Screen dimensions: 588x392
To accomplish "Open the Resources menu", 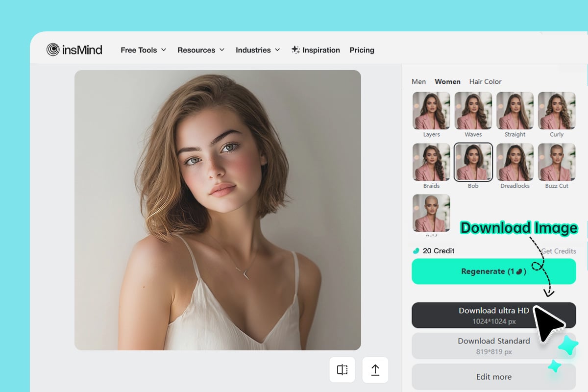I will pos(201,50).
